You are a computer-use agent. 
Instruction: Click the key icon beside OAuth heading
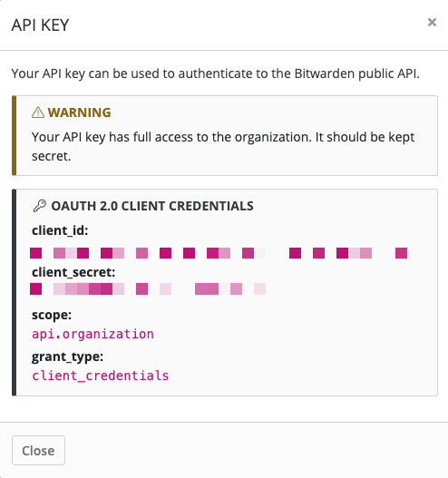[40, 206]
